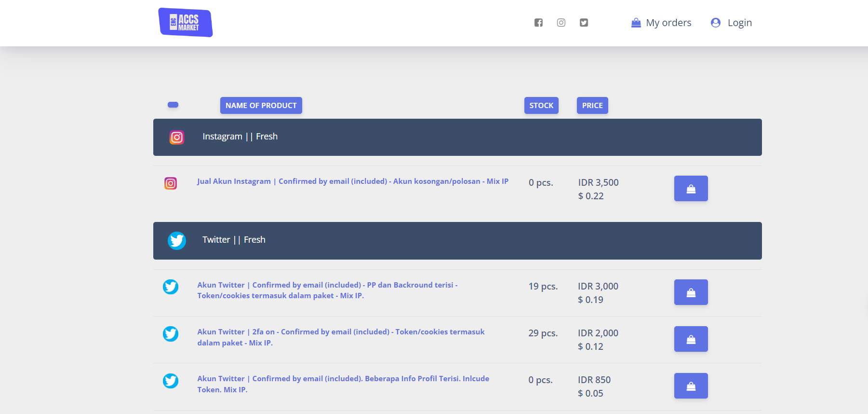The height and width of the screenshot is (414, 868).
Task: Select the IDR 850 price text
Action: 594,380
